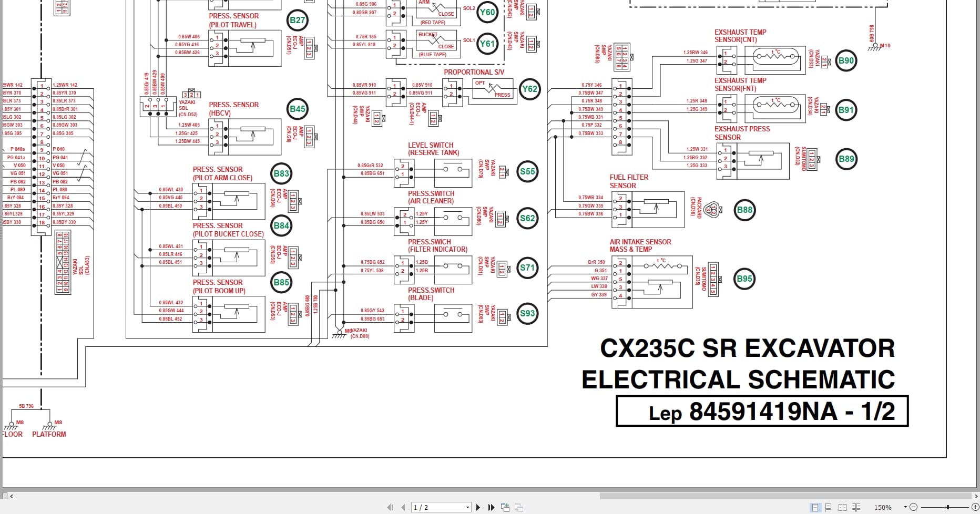980x514 pixels.
Task: Click the previous view icon
Action: pyautogui.click(x=505, y=507)
